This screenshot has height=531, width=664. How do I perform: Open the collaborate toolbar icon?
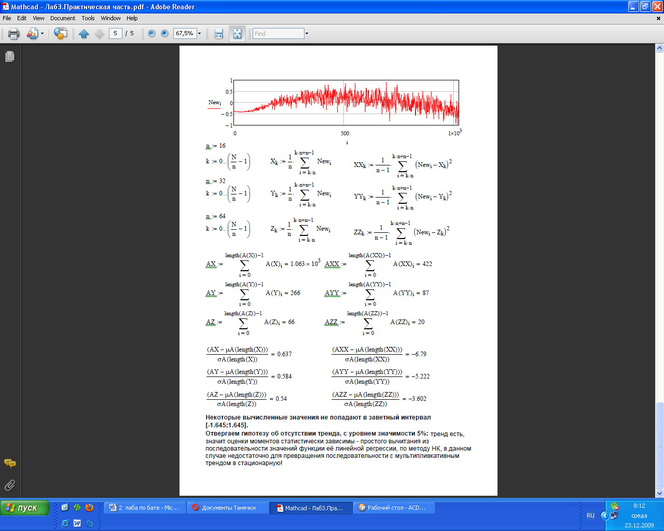pos(32,33)
